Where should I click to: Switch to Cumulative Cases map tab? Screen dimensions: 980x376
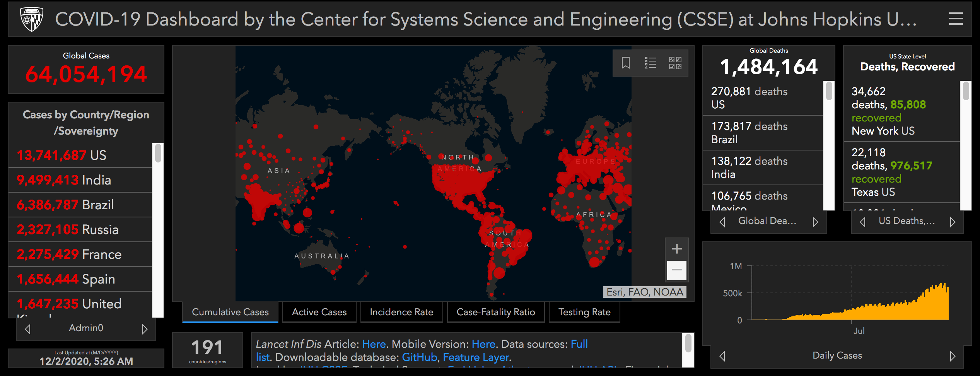tap(230, 312)
